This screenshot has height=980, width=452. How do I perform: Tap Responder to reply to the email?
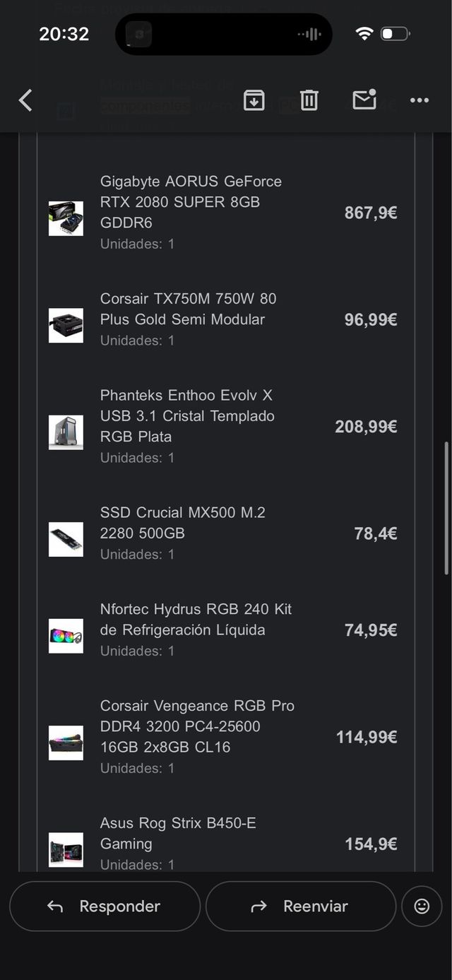point(105,906)
